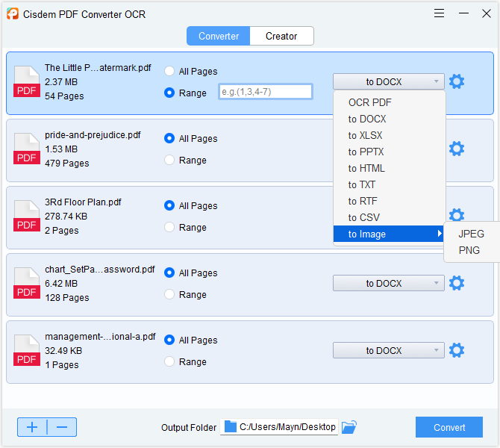Pick PNG in the image submenu
This screenshot has width=500, height=448.
[x=472, y=250]
